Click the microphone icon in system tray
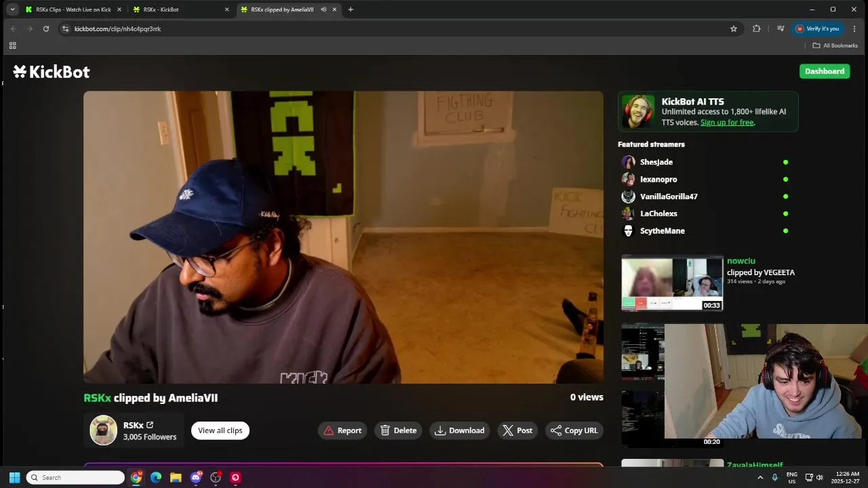The width and height of the screenshot is (868, 488). 774,478
